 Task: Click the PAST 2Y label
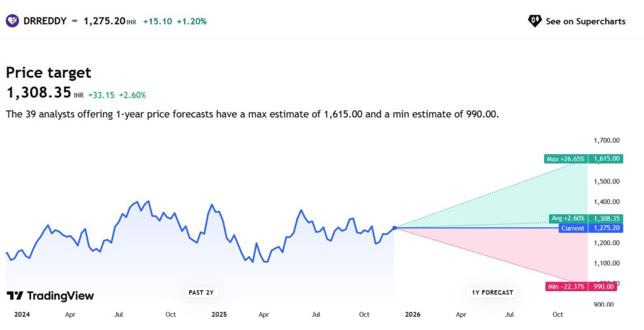coord(201,292)
